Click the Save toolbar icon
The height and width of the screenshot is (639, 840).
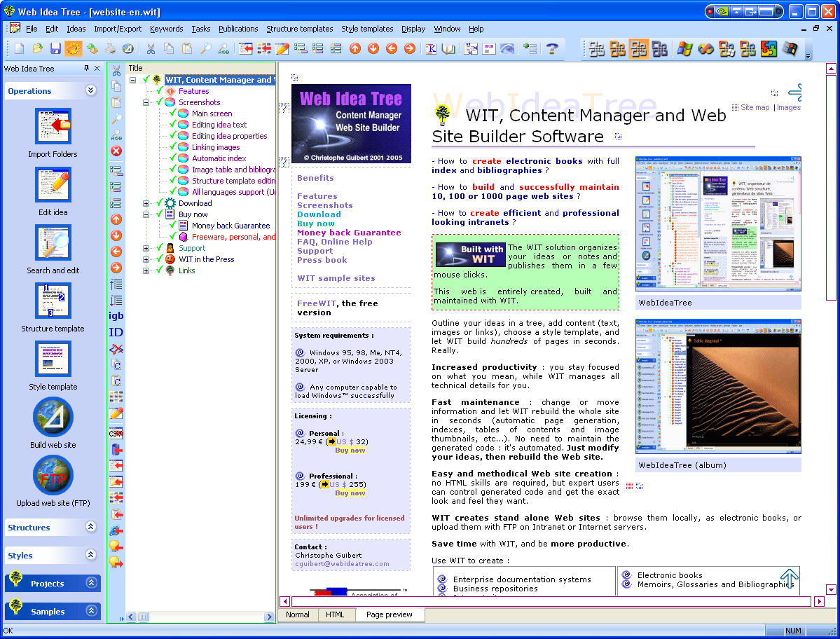click(x=55, y=49)
